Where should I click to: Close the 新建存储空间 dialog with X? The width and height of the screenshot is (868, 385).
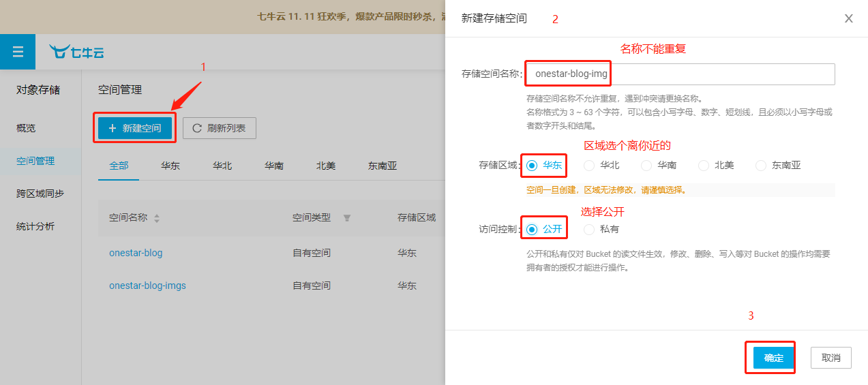(848, 18)
